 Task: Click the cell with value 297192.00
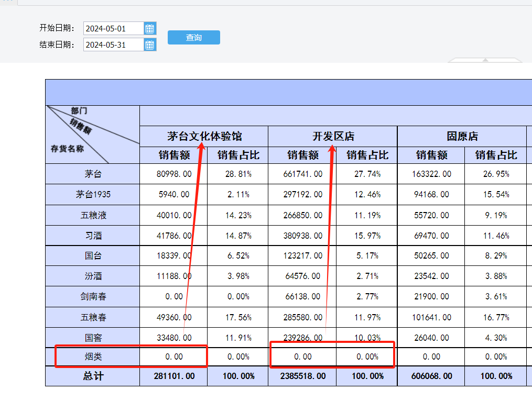coord(302,194)
